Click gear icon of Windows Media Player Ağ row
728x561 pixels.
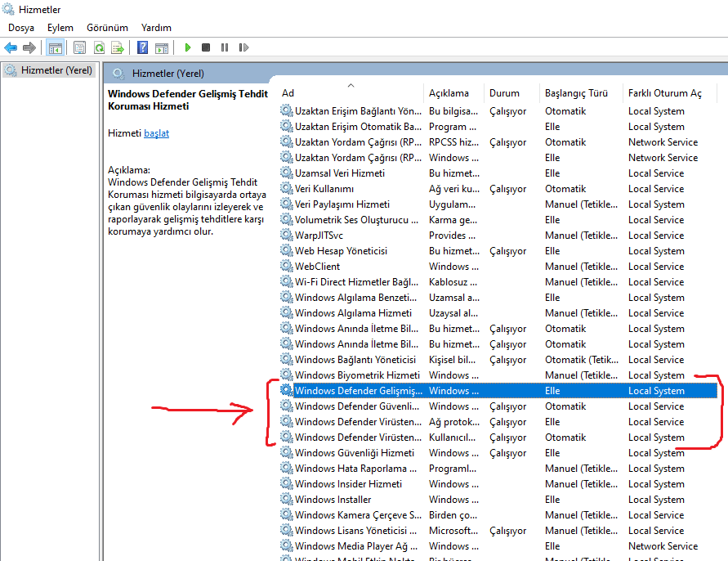coord(287,545)
